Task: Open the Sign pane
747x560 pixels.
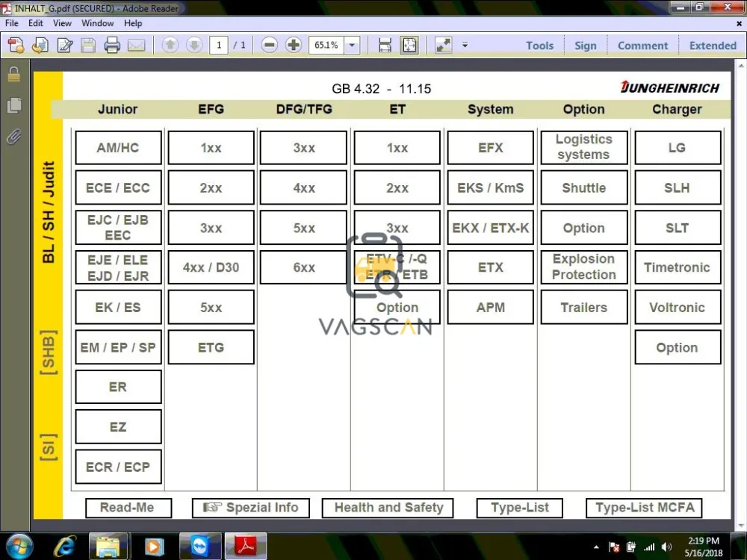Action: [586, 46]
